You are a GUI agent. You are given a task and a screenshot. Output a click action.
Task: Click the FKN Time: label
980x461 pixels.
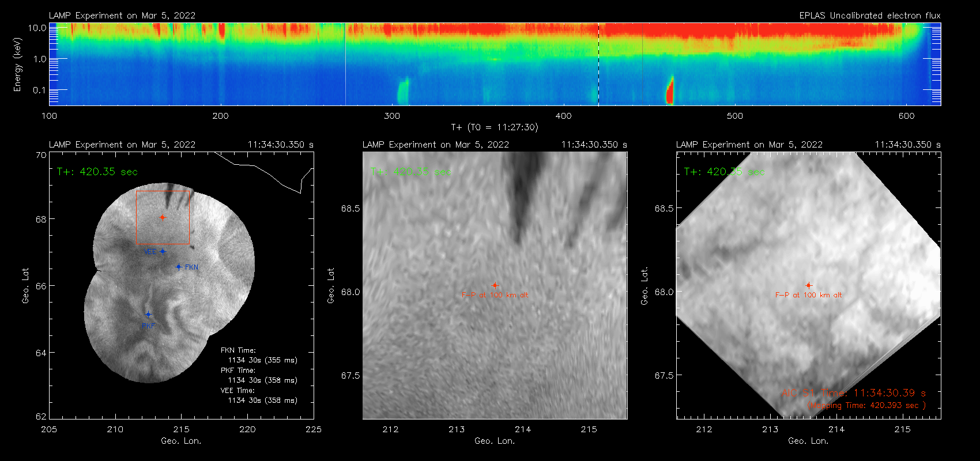pos(238,350)
